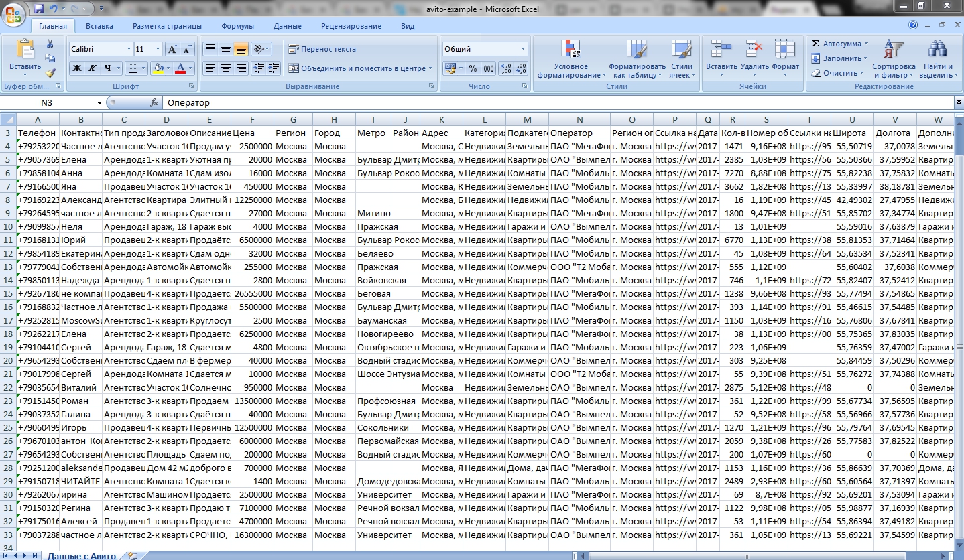
Task: Open the Шрифт group dialog launcher
Action: pos(192,86)
